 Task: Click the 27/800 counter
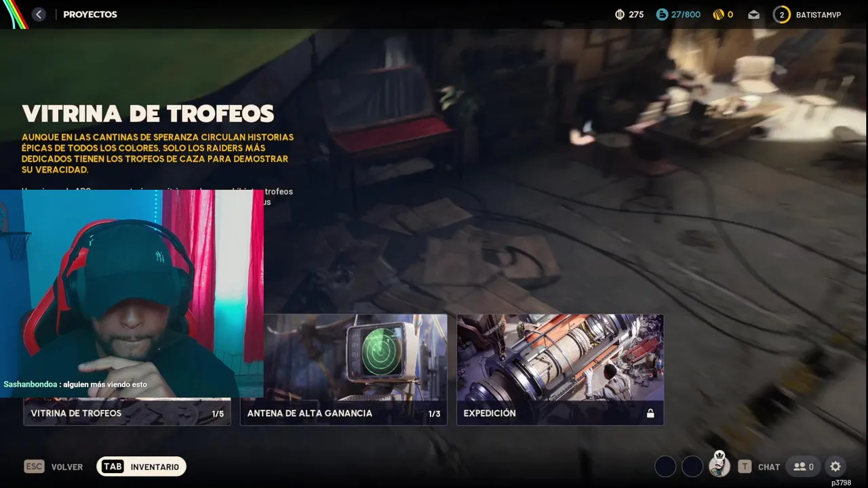point(686,14)
